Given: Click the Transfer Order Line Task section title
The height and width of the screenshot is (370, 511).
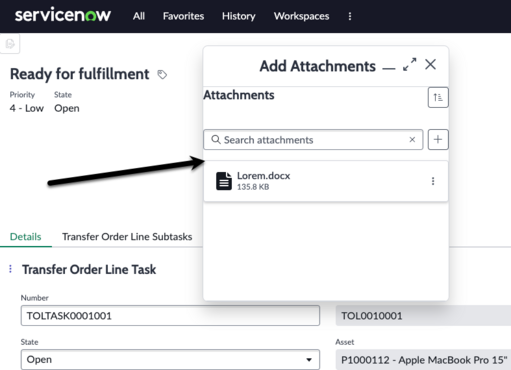Looking at the screenshot, I should pos(89,269).
